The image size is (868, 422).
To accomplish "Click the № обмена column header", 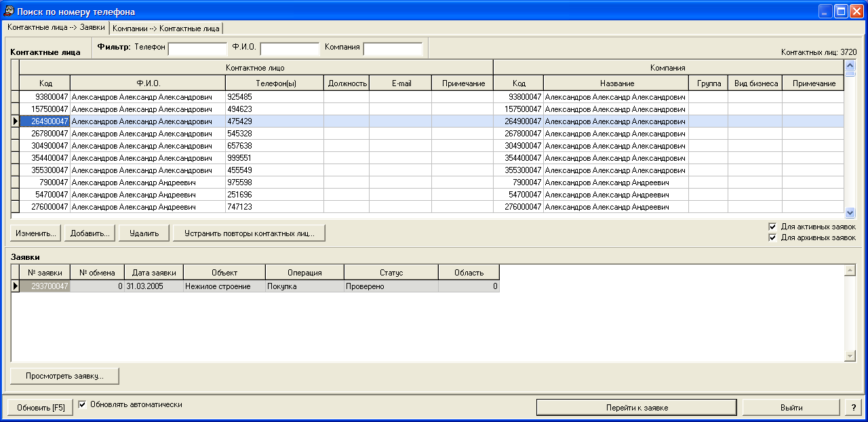I will click(x=97, y=273).
